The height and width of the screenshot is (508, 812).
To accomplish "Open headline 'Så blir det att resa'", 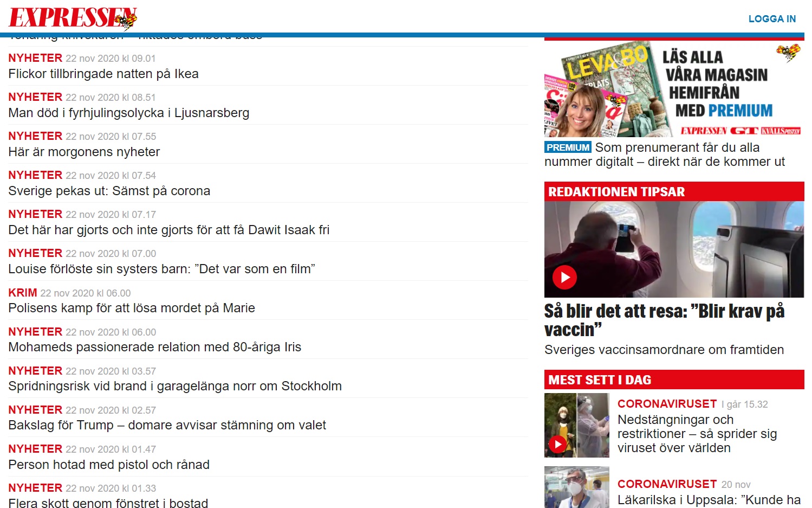I will (665, 320).
